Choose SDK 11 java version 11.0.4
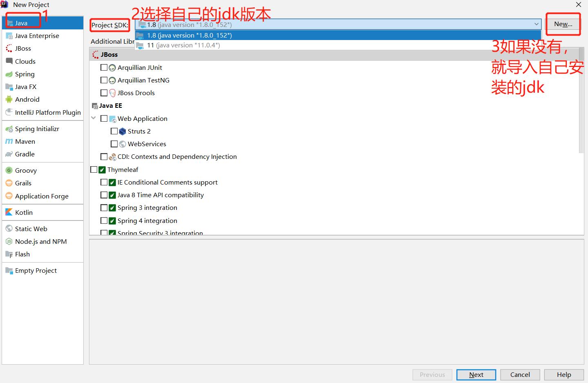588x383 pixels. 338,45
